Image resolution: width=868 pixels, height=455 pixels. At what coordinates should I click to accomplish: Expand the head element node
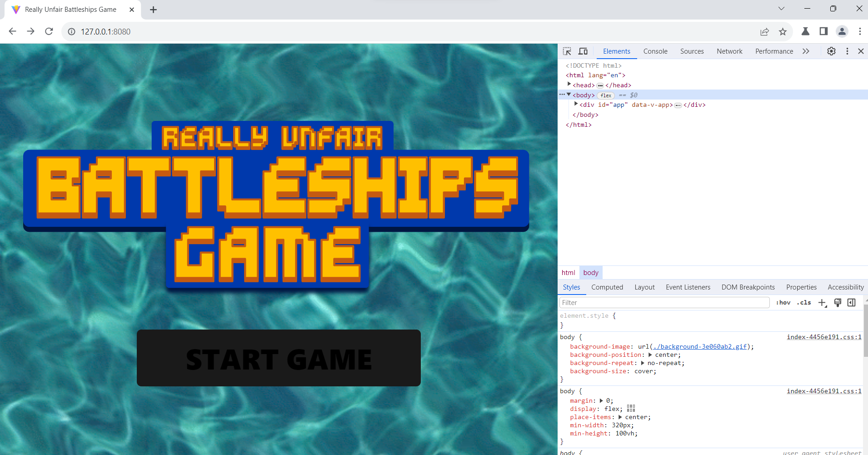569,85
